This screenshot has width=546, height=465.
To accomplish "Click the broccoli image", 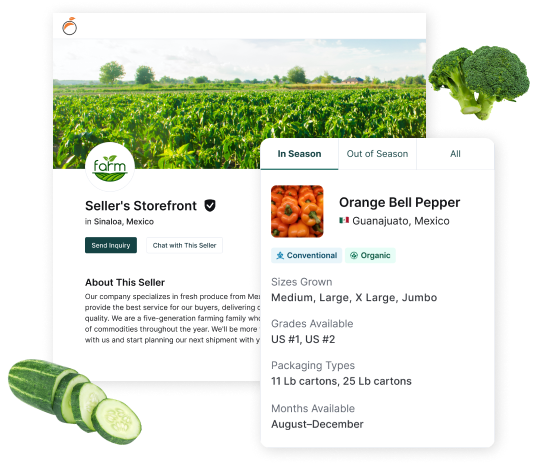I will 479,83.
